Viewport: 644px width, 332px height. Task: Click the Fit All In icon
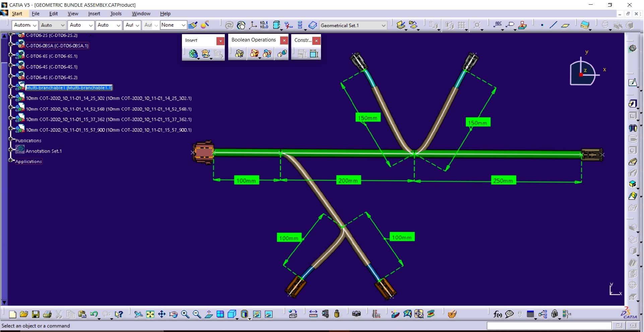point(150,314)
